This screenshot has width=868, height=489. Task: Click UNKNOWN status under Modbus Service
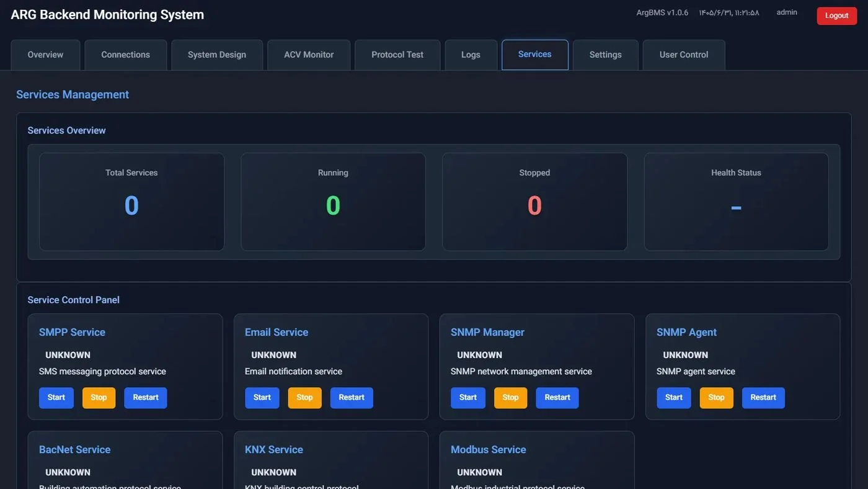pyautogui.click(x=480, y=472)
